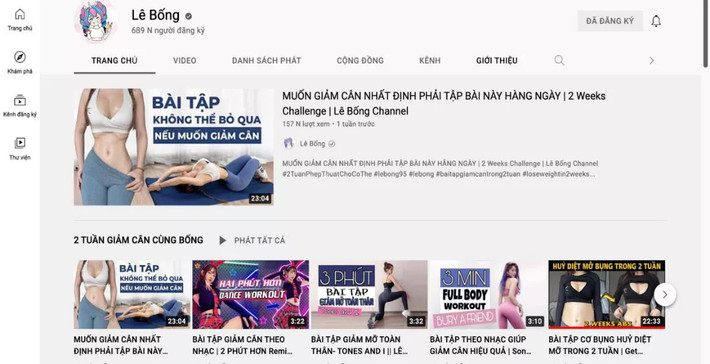Open Thư viện library icon
The width and height of the screenshot is (710, 364).
pos(20,143)
